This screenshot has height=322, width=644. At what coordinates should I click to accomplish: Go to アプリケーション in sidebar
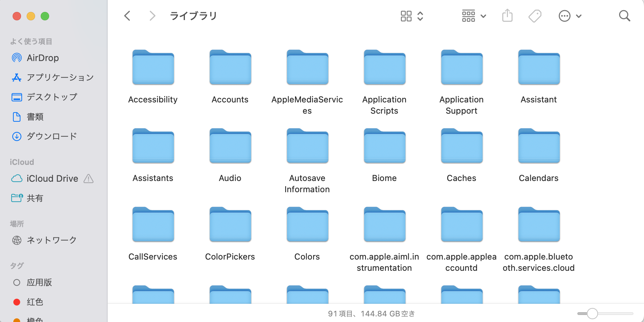pos(60,78)
